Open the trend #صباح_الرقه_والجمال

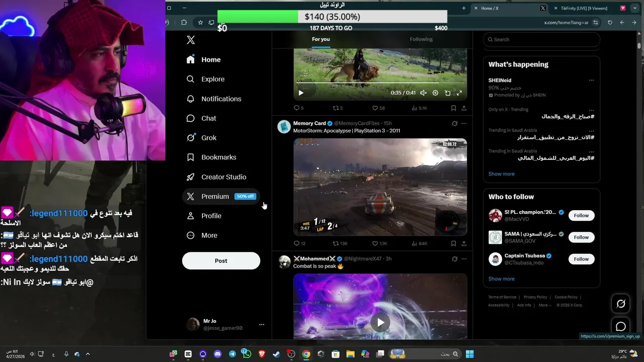(x=568, y=117)
